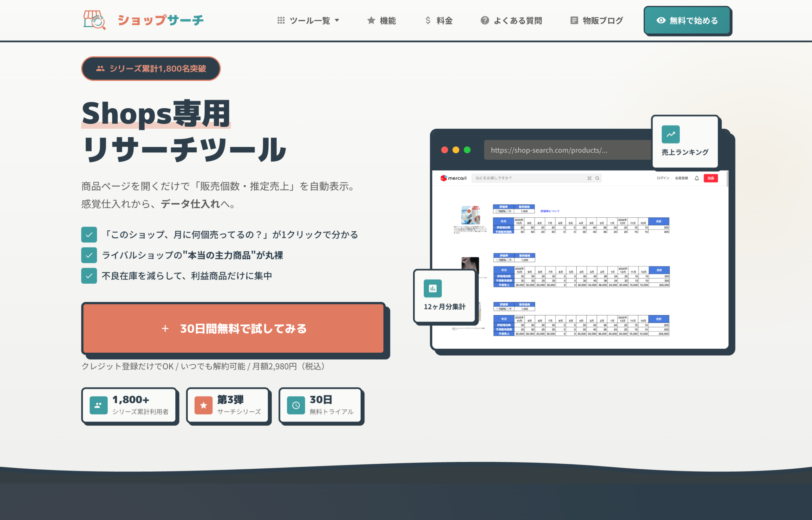Click the camera icon in mercari search bar
Viewport: 812px width, 520px height.
tap(589, 178)
